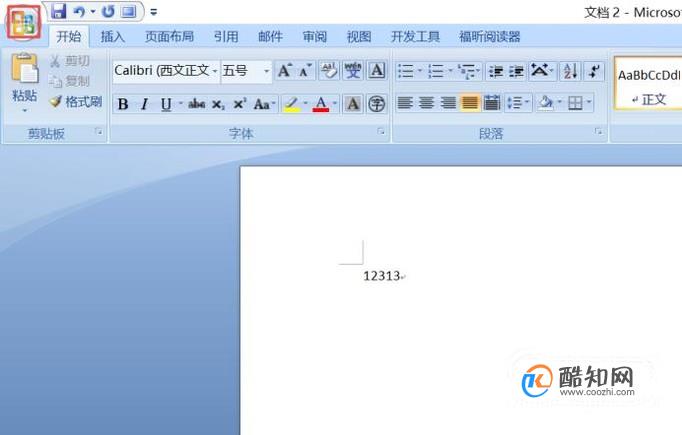
Task: Decrease paragraph indent
Action: coord(495,70)
